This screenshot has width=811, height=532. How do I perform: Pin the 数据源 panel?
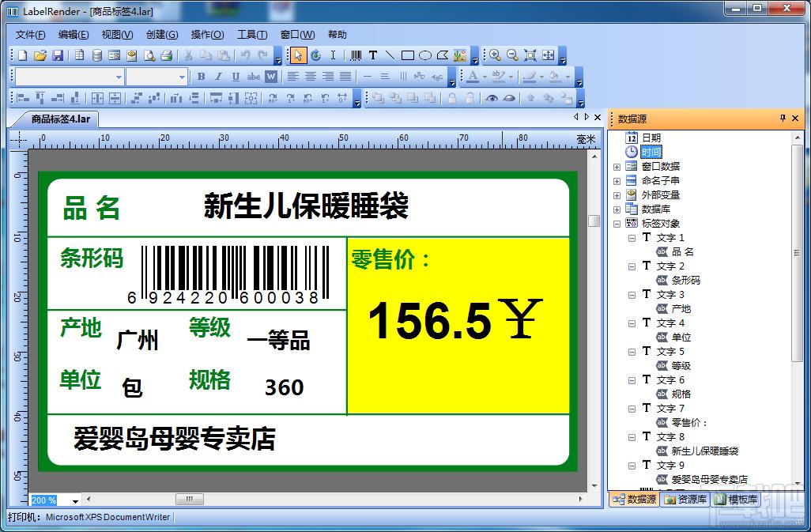point(783,119)
